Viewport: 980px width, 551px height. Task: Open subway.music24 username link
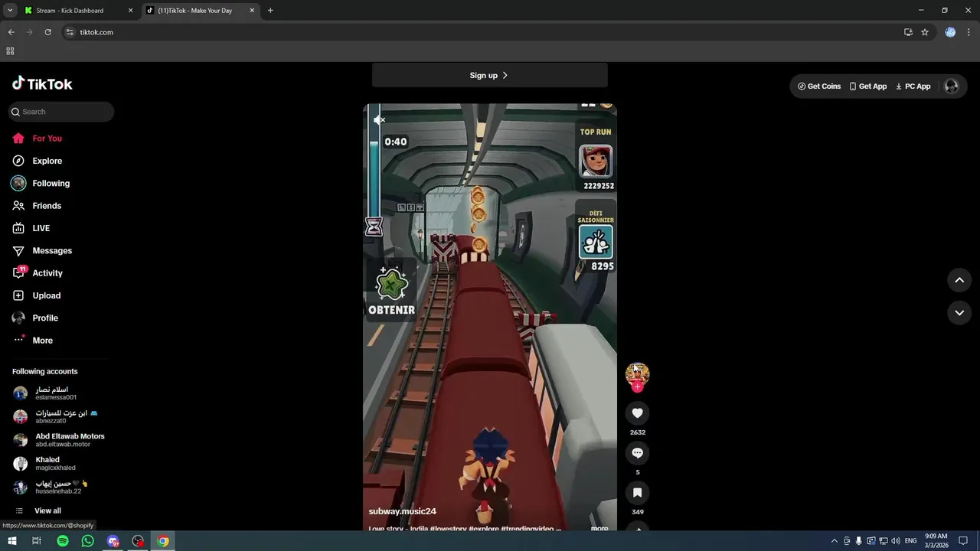pos(402,511)
